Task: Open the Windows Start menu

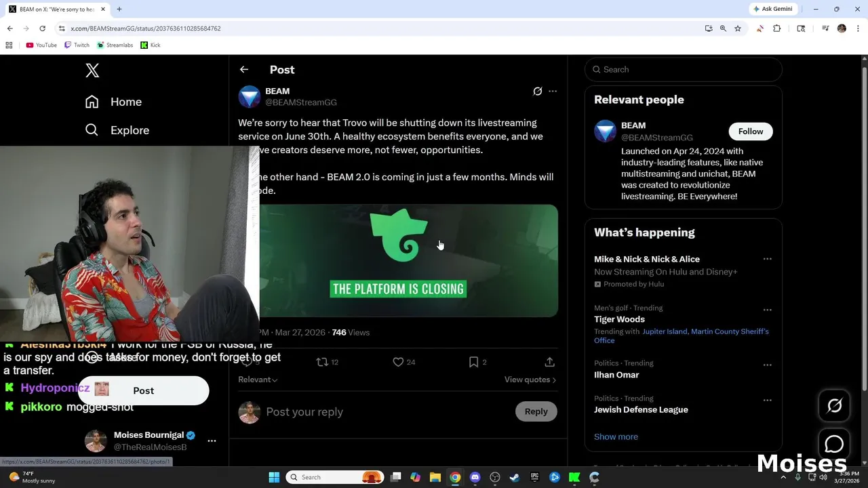Action: [x=274, y=477]
